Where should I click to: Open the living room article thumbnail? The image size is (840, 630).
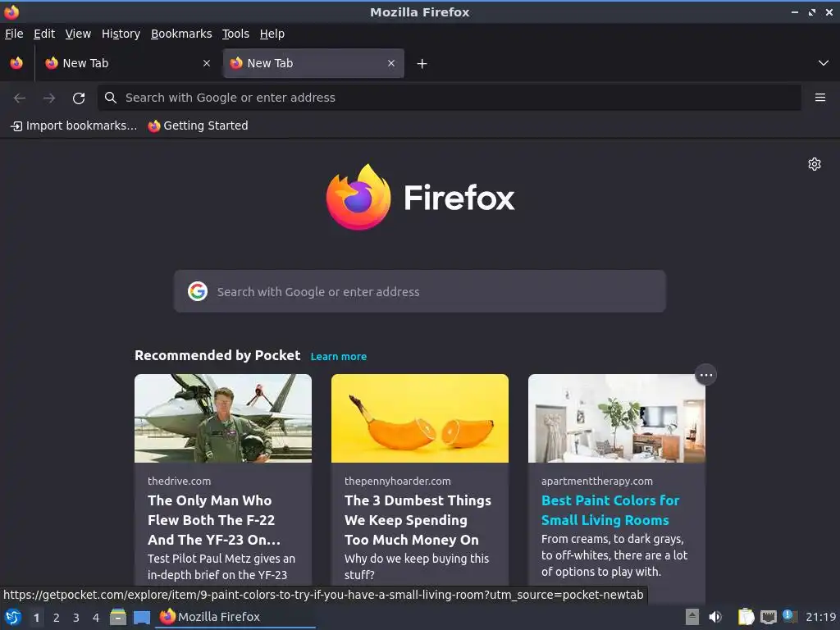(x=617, y=418)
